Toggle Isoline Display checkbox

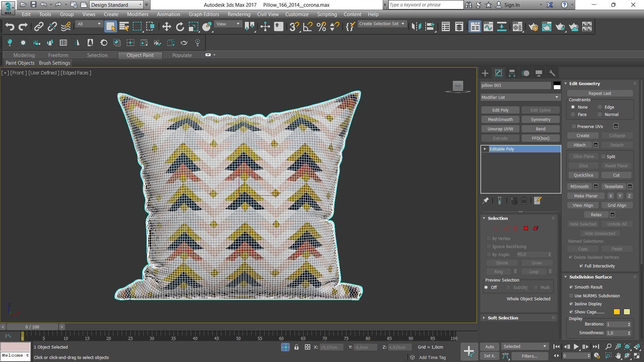click(x=571, y=304)
